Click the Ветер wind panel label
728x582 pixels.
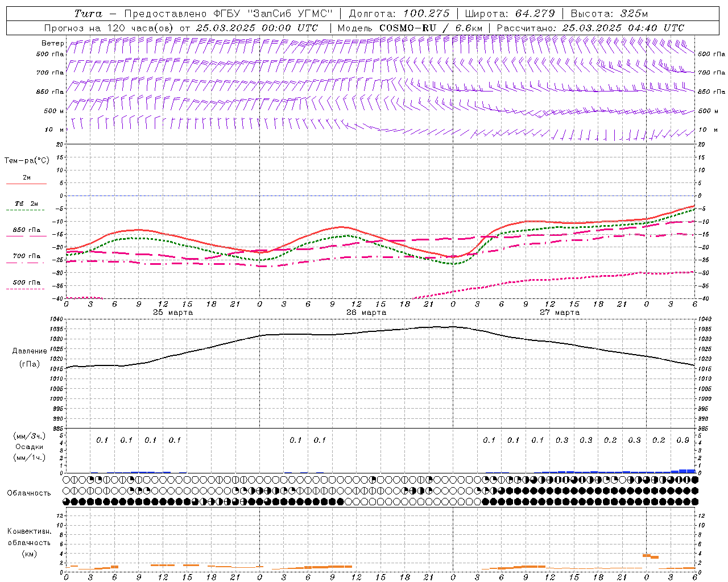pos(53,43)
